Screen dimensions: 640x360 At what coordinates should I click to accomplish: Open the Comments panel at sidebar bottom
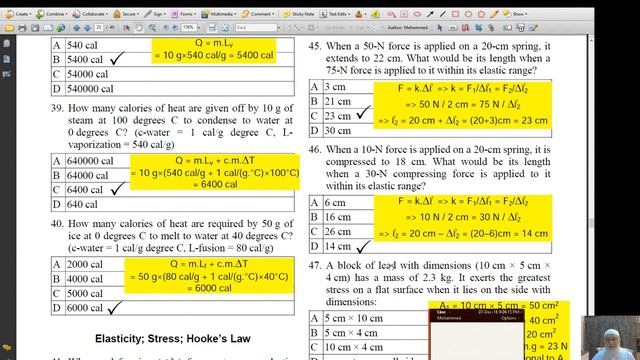(6, 348)
